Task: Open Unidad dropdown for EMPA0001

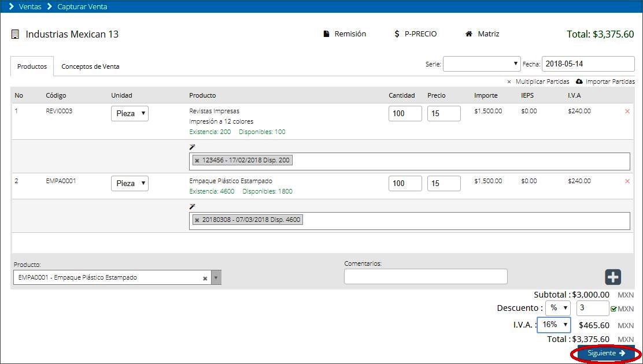Action: 130,183
